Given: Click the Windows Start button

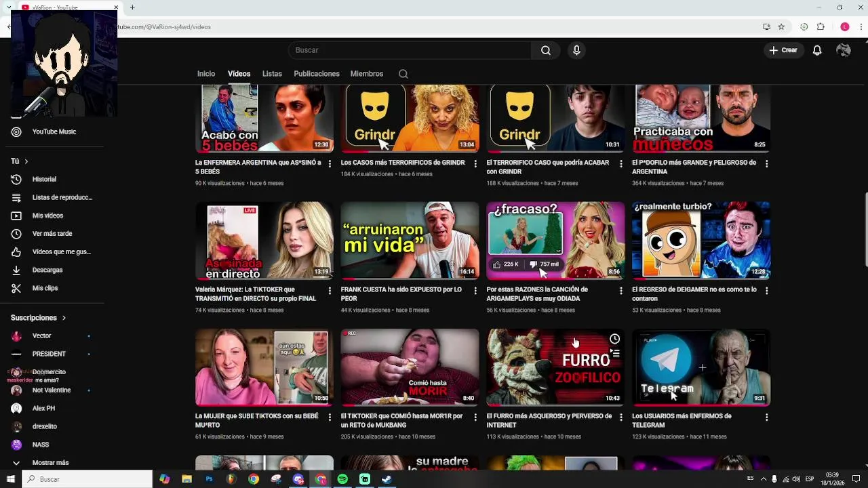Looking at the screenshot, I should tap(11, 479).
